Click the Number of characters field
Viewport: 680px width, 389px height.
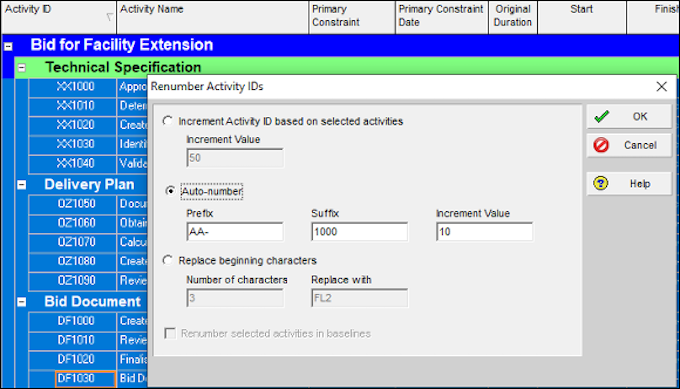tap(235, 298)
